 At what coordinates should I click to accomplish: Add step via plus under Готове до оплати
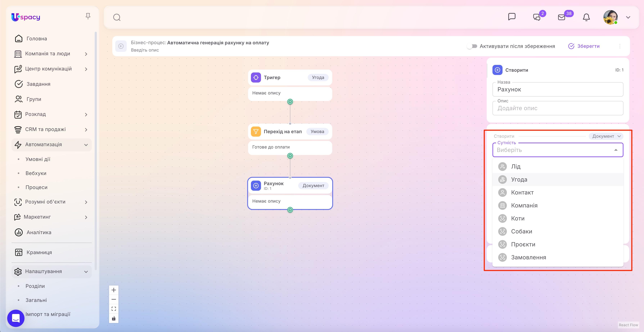pos(290,156)
